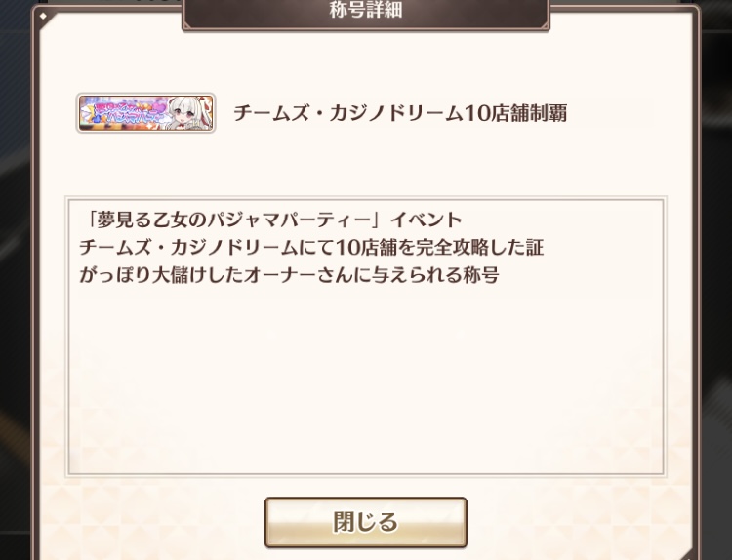Image resolution: width=732 pixels, height=560 pixels.
Task: Click the corner ornament at dialog's bottom-right
Action: pos(687,554)
